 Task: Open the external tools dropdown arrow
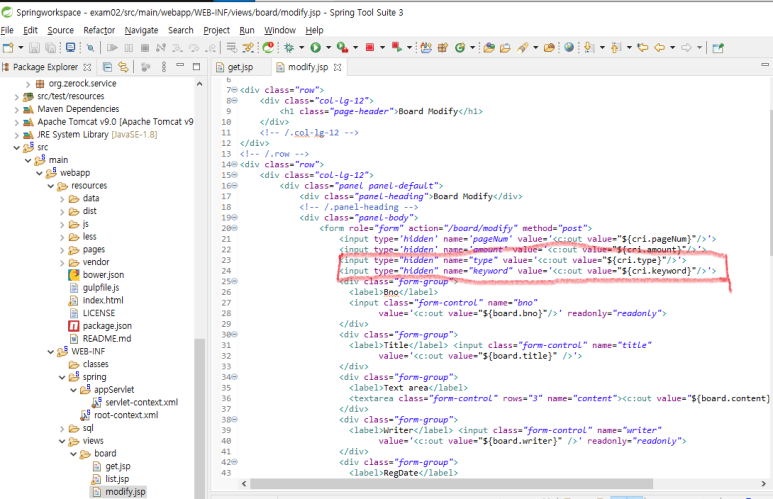355,48
